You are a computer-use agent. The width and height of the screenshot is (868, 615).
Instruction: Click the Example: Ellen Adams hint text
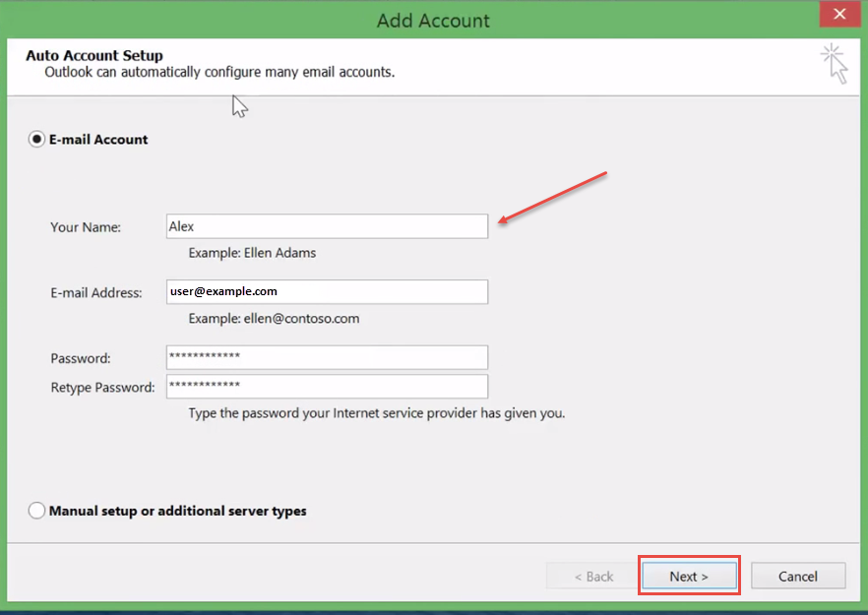coord(251,252)
